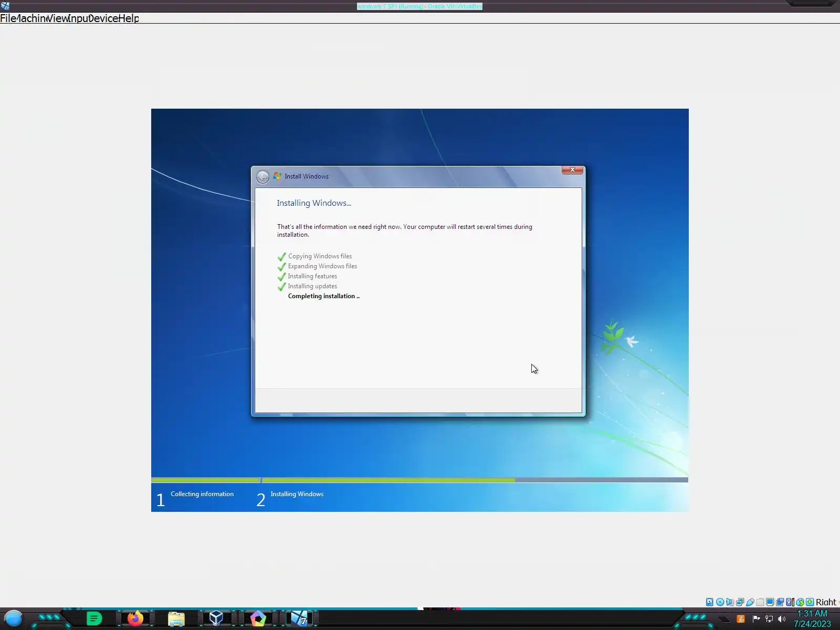
Task: Click the "Expanding Windows files" step text
Action: click(x=322, y=266)
